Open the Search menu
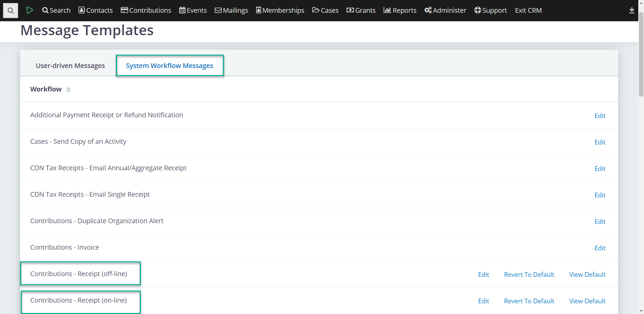This screenshot has width=644, height=314. click(x=56, y=10)
